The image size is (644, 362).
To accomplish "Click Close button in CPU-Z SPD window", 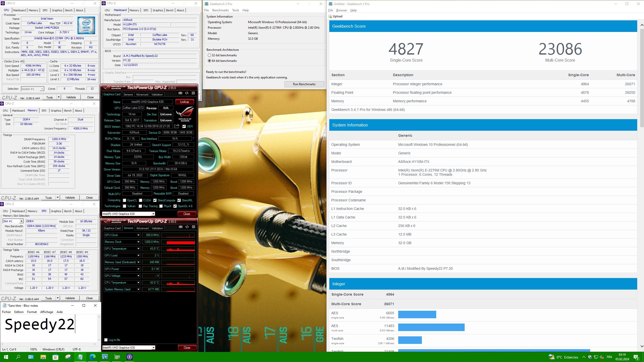I will 89,298.
